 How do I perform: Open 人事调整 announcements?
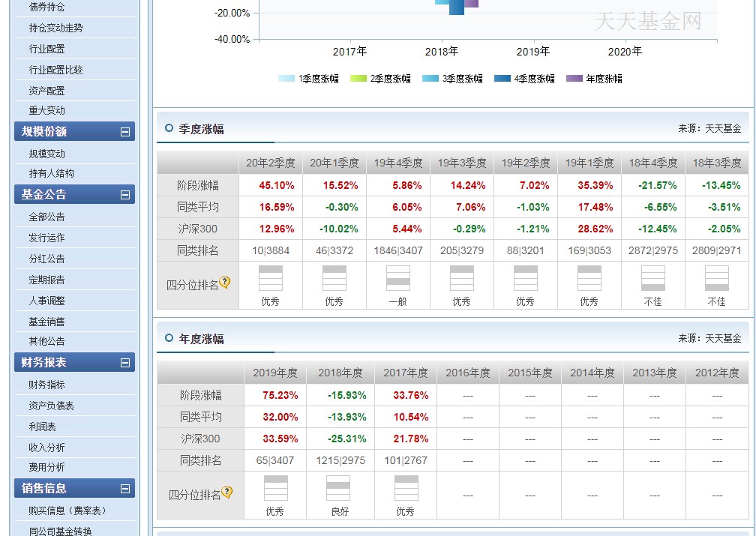click(x=46, y=301)
